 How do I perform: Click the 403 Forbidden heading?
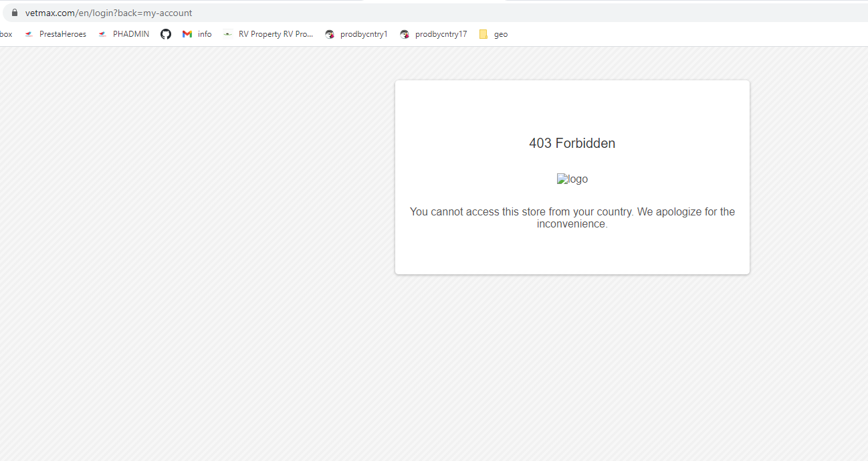pos(572,143)
